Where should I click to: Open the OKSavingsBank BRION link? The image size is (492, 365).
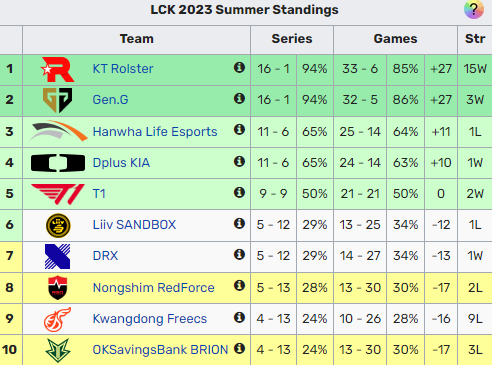tap(160, 350)
